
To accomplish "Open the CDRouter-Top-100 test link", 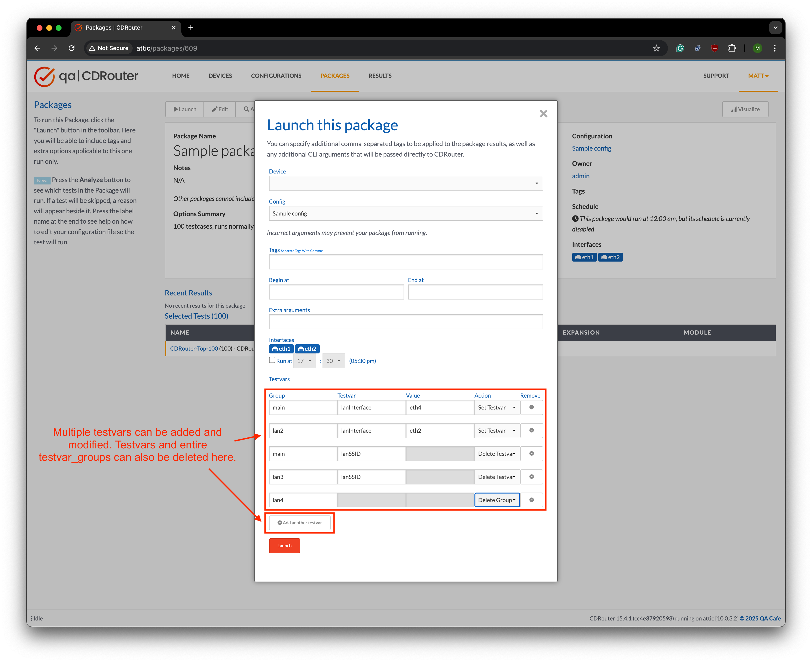I will point(194,349).
